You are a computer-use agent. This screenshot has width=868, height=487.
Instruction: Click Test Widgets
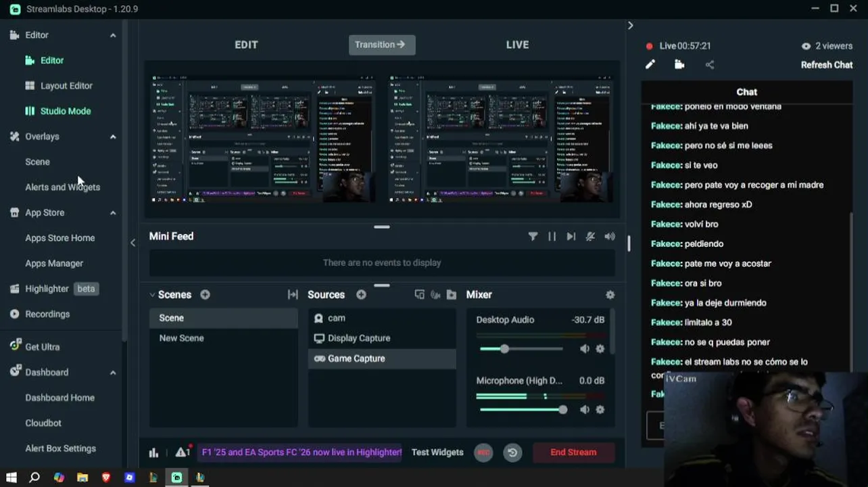click(437, 453)
